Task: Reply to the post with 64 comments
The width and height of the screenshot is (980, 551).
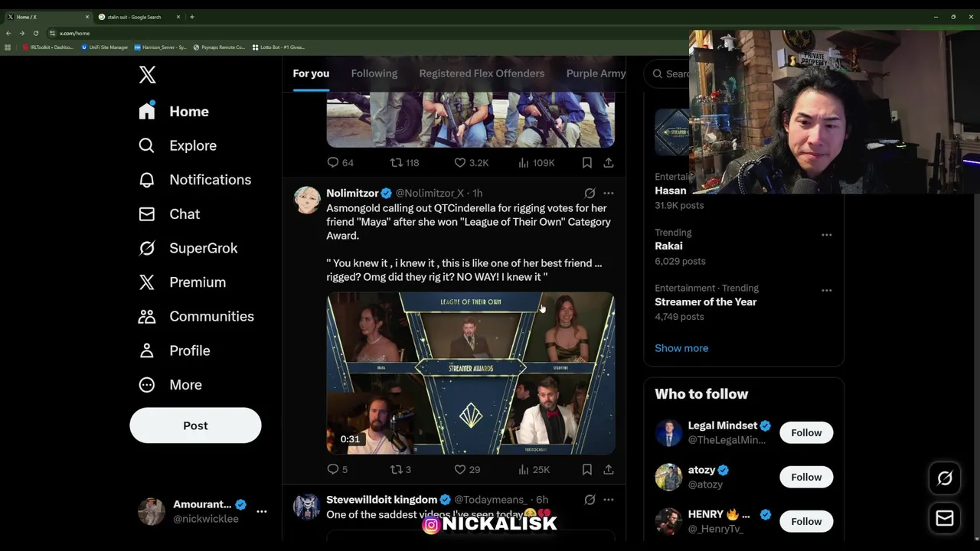Action: click(x=340, y=163)
